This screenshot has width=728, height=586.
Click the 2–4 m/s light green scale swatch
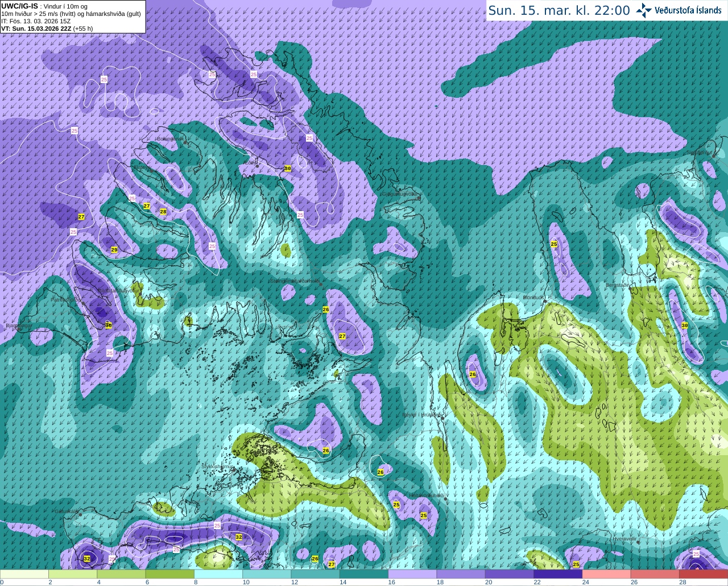tap(73, 574)
